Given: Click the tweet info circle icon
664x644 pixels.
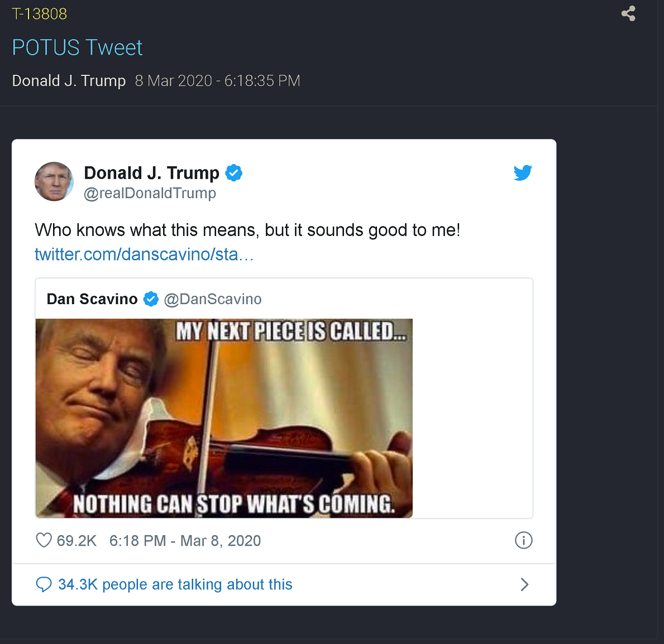Looking at the screenshot, I should [523, 540].
